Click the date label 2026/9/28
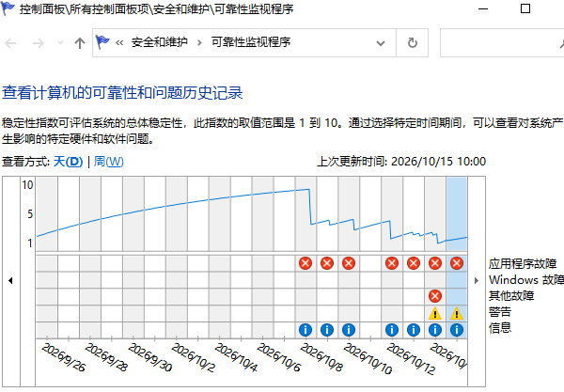The image size is (564, 392). click(106, 357)
